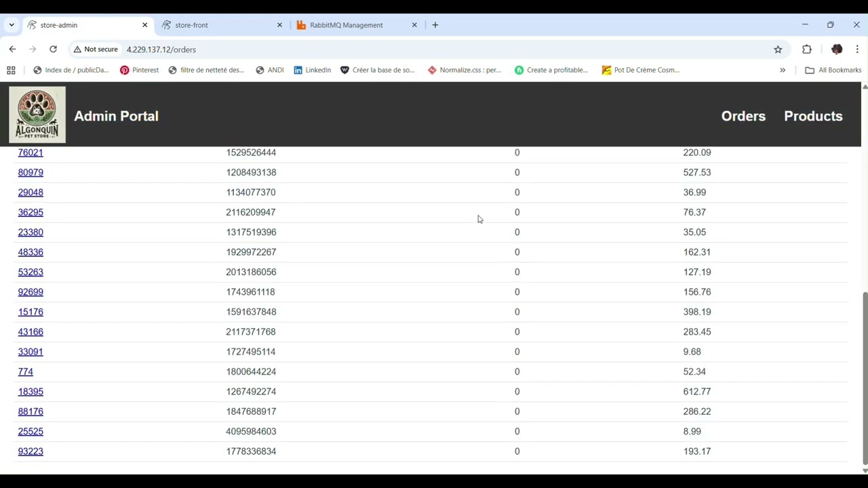Screen dimensions: 868x488
Task: Click the total value 398.19
Action: pyautogui.click(x=697, y=312)
